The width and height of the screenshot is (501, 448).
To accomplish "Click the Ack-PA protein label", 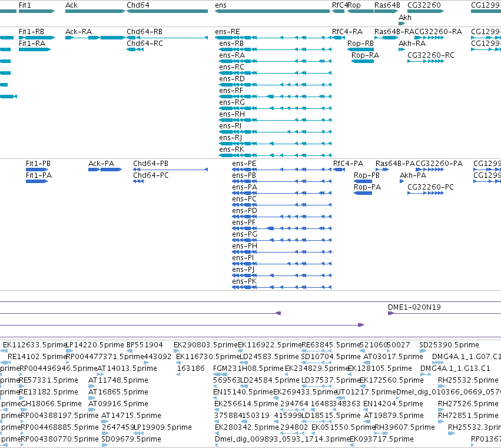I will pos(101,164).
